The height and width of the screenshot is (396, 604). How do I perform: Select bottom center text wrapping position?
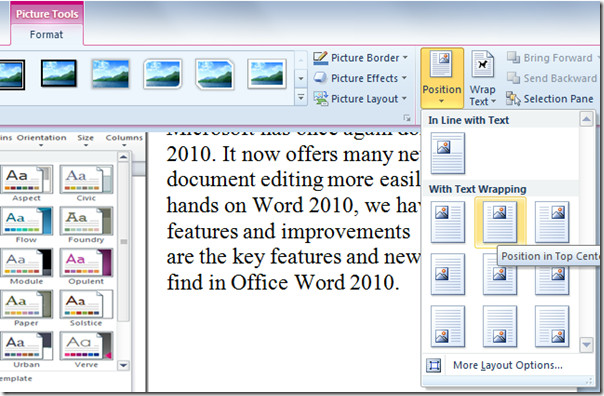500,326
